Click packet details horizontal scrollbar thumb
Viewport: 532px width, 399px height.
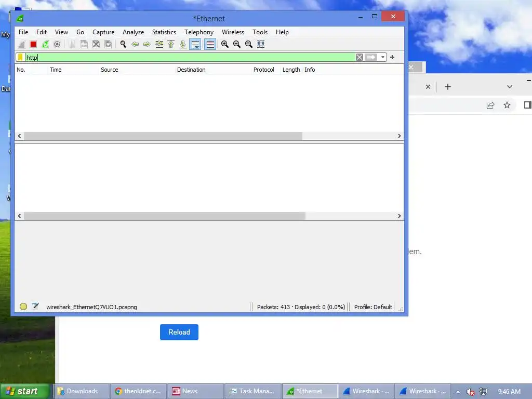[165, 216]
